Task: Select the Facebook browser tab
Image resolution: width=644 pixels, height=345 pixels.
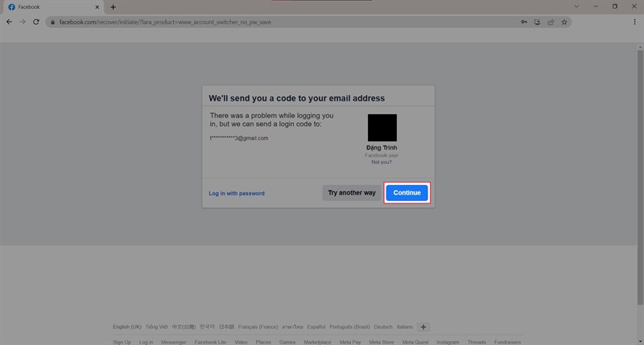Action: 53,7
